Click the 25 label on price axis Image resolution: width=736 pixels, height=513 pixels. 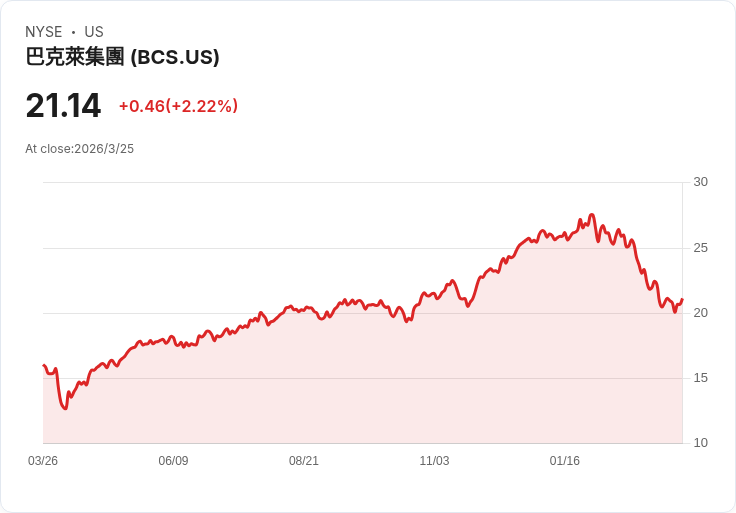click(701, 248)
